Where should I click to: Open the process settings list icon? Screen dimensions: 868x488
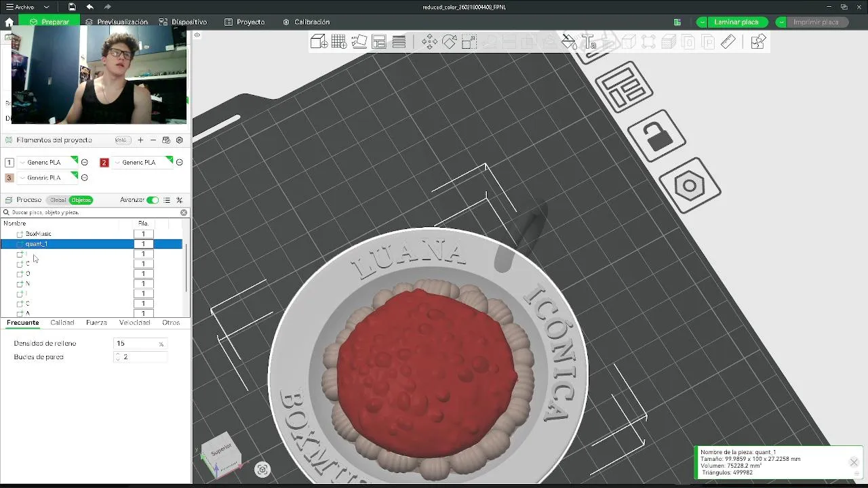click(167, 200)
